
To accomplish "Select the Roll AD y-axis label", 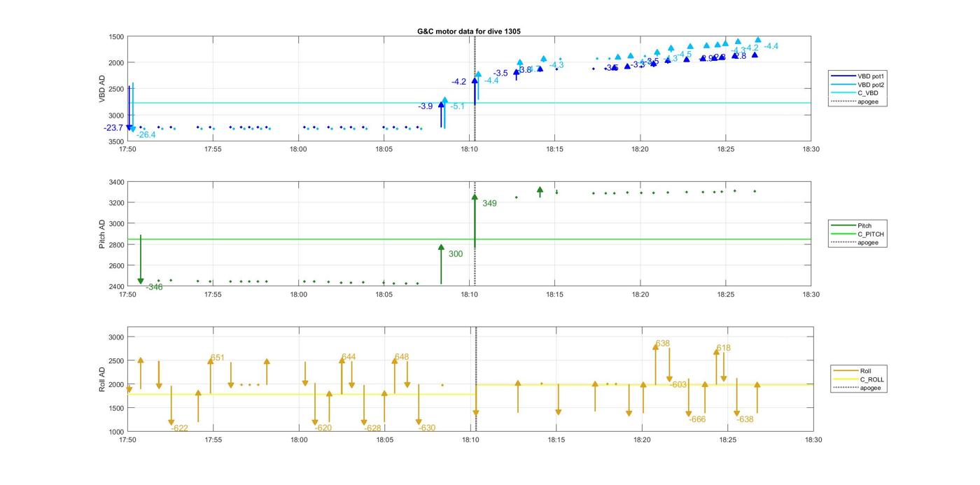I will point(102,379).
